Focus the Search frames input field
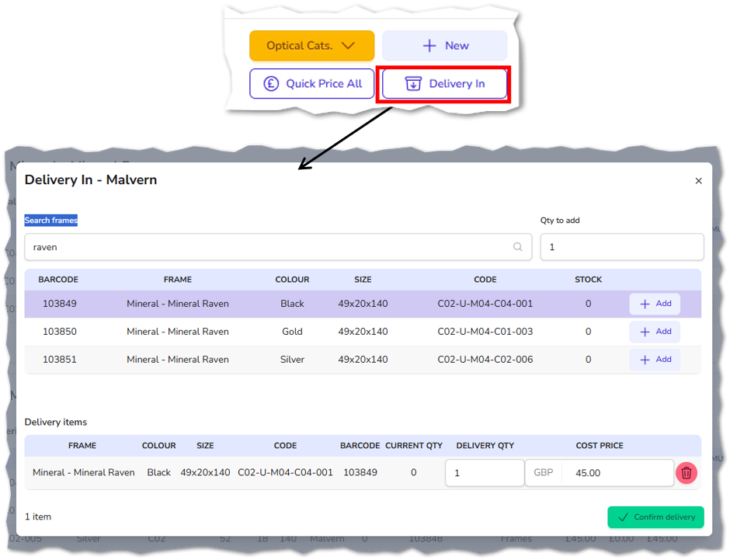This screenshot has height=560, width=730. click(x=278, y=247)
